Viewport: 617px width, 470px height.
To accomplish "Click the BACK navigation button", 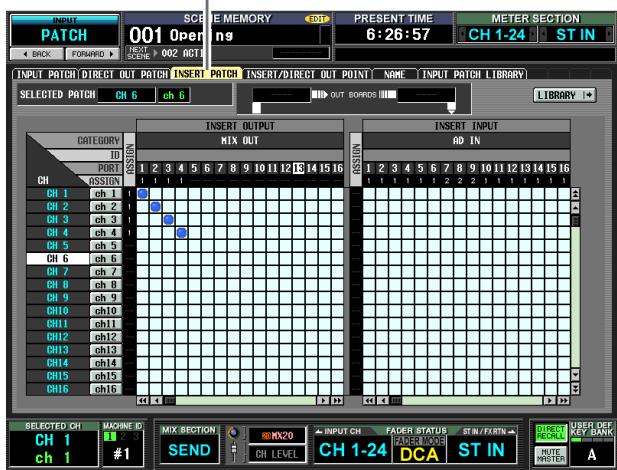I will click(37, 54).
